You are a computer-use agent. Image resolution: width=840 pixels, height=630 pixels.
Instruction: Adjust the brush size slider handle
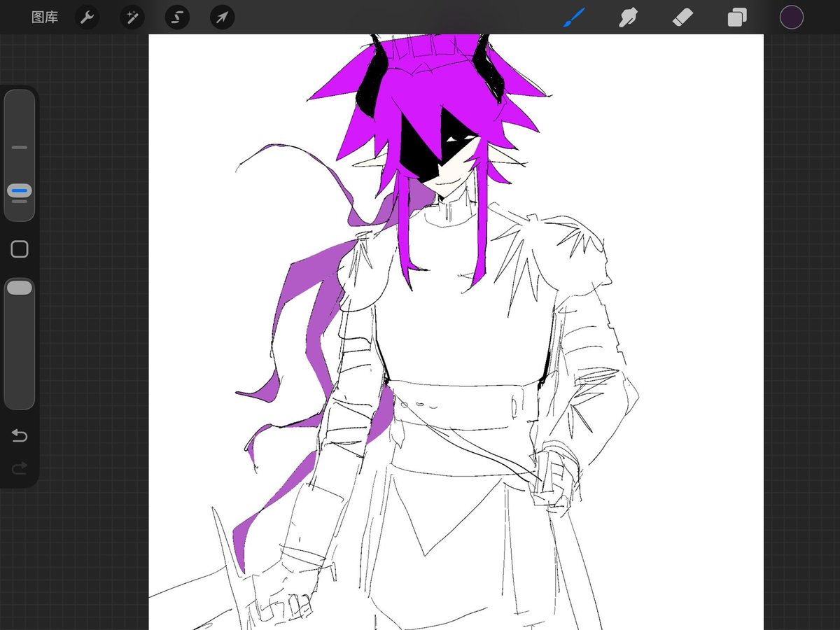coord(20,190)
